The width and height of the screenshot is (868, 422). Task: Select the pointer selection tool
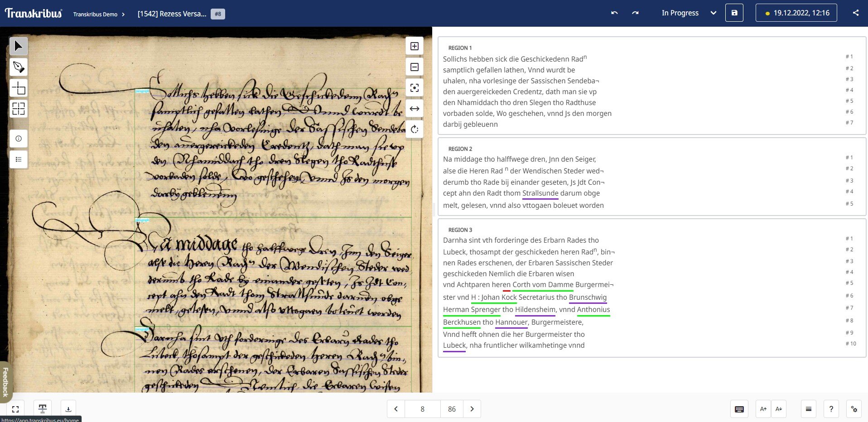click(18, 46)
